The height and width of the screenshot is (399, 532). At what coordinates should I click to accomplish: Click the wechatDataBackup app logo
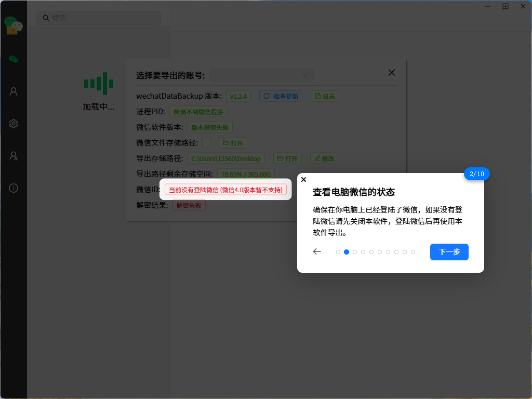(13, 24)
